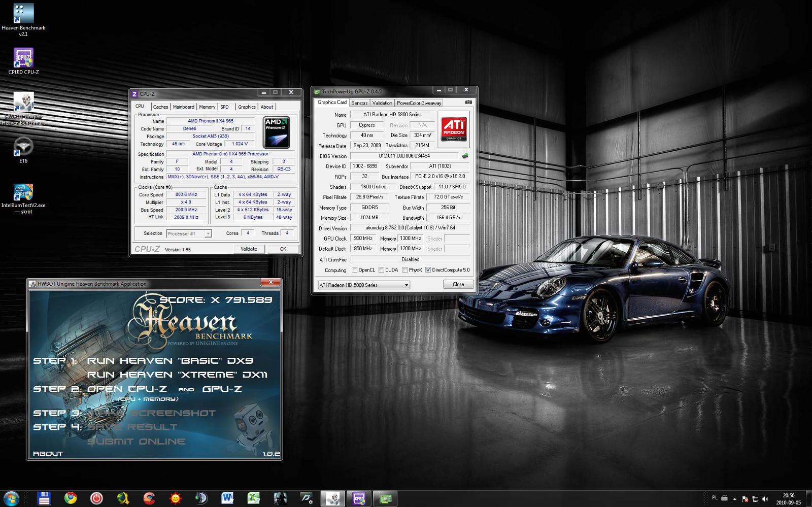Image resolution: width=812 pixels, height=507 pixels.
Task: Click the Score X 791.589 text
Action: [216, 299]
